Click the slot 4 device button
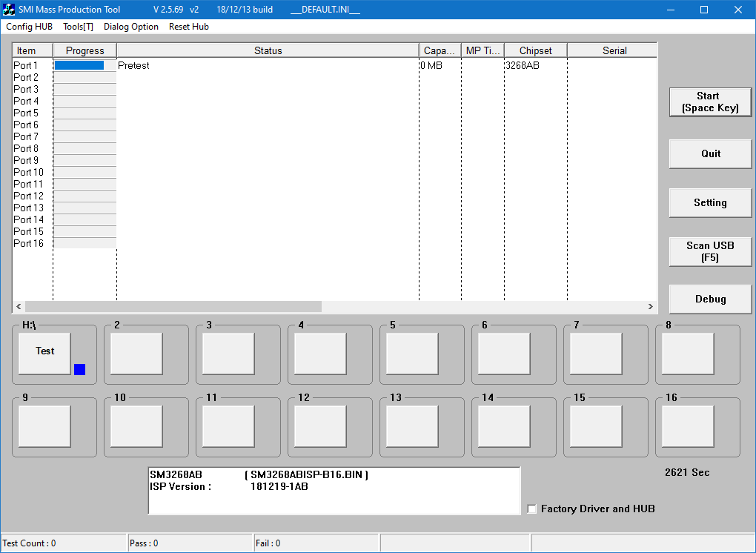 321,354
